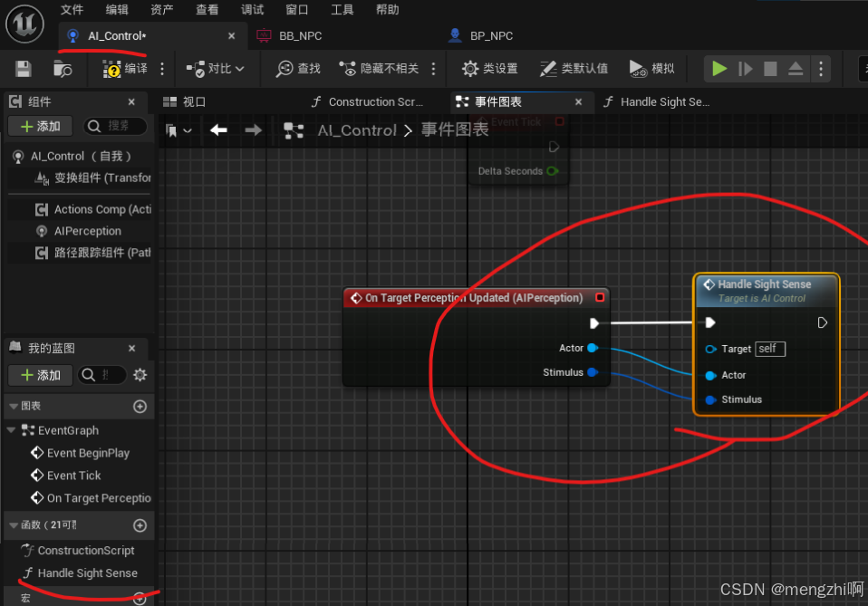This screenshot has height=606, width=868.
Task: Click the Handle Sight Sense node title
Action: coord(764,284)
